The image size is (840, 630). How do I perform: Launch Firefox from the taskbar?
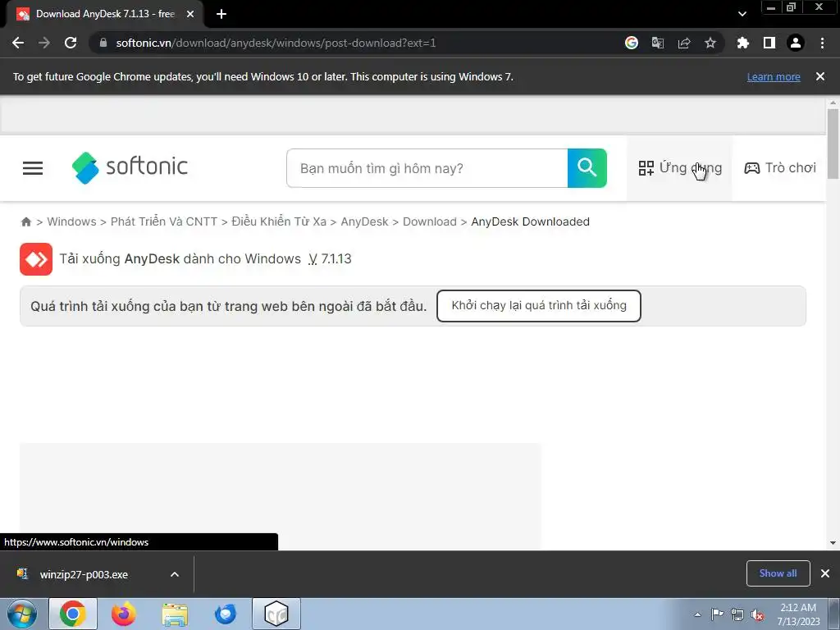click(124, 614)
